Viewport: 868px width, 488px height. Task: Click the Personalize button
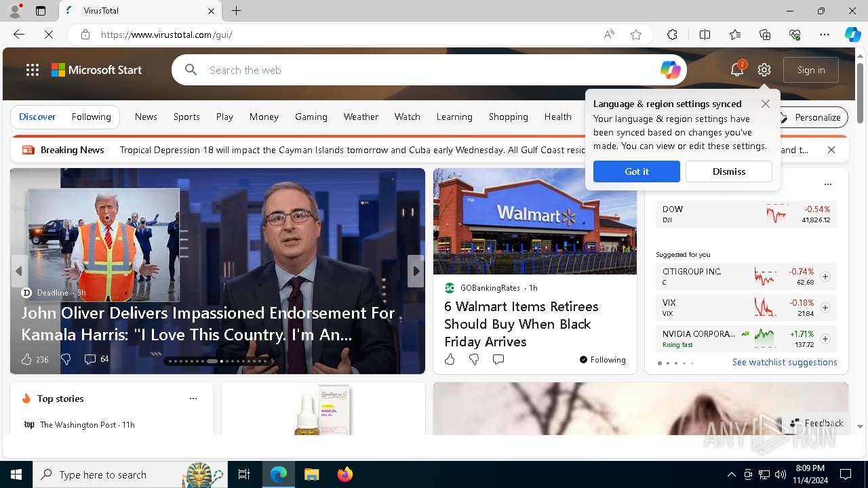tap(810, 117)
